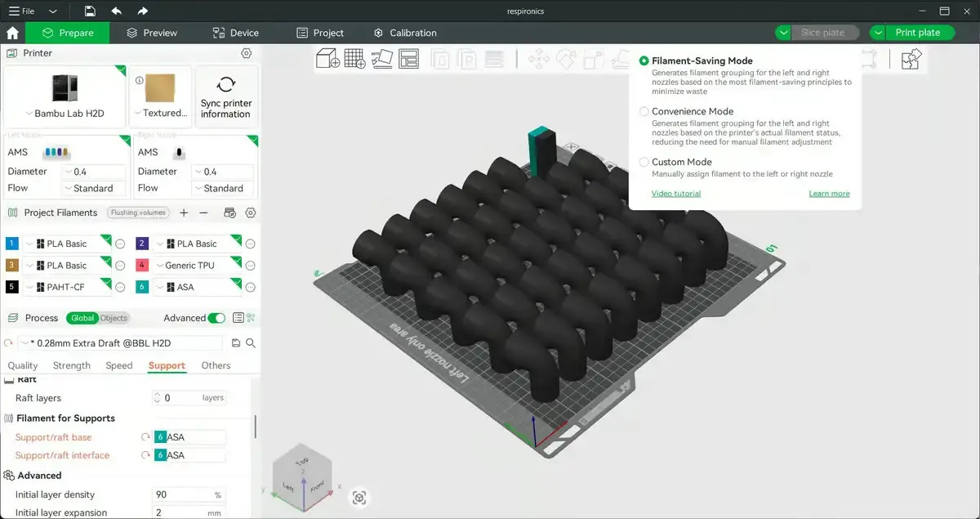Viewport: 980px width, 519px height.
Task: Open the Assembly view puzzle icon
Action: click(911, 59)
